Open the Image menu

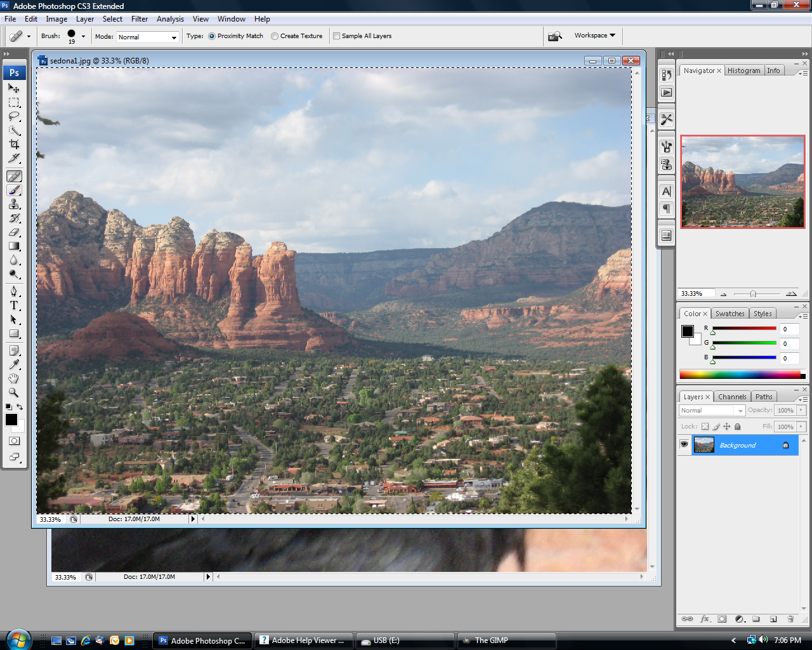tap(56, 19)
